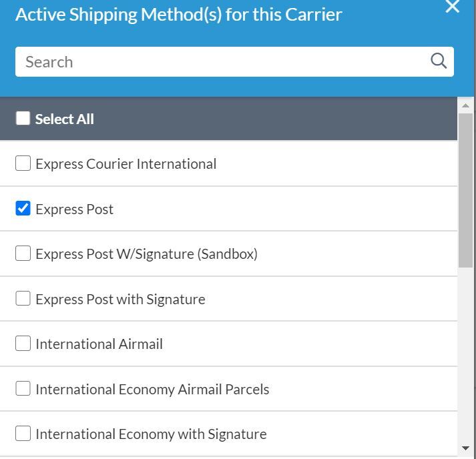Click the vertical scrollbar thumb

click(465, 190)
